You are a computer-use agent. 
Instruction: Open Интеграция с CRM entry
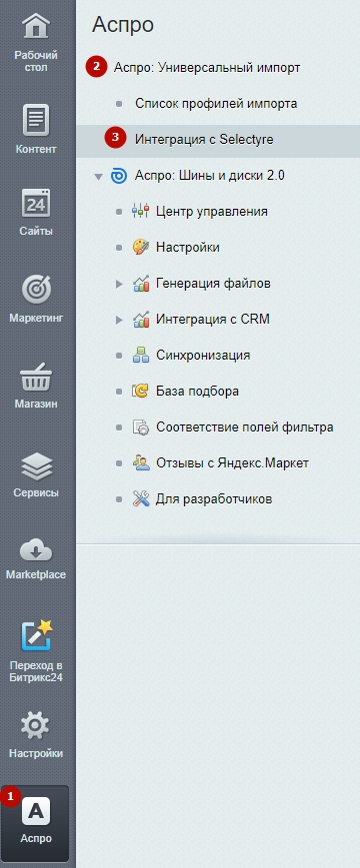pos(213,320)
